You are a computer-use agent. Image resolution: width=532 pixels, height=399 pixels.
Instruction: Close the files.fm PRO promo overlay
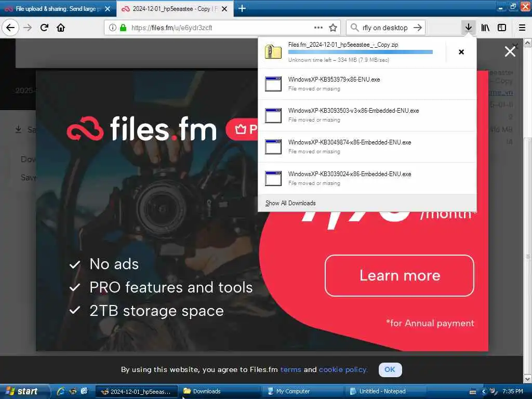[x=510, y=51]
